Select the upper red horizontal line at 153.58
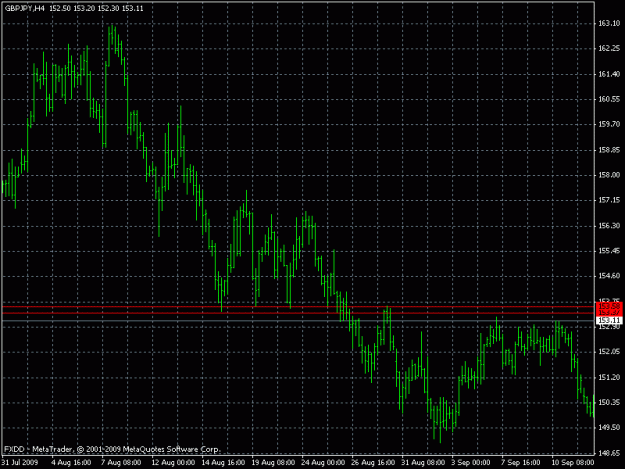Viewport: 625px width, 469px height. 299,307
